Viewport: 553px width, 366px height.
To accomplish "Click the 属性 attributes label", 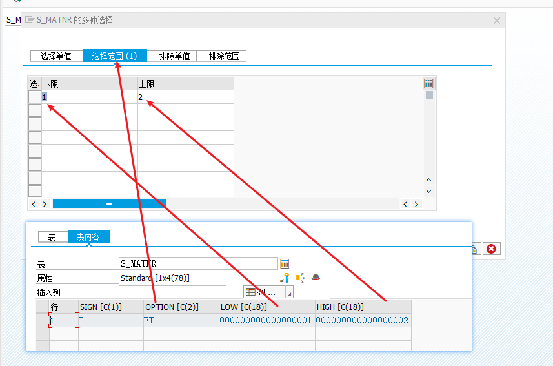I will click(x=44, y=278).
